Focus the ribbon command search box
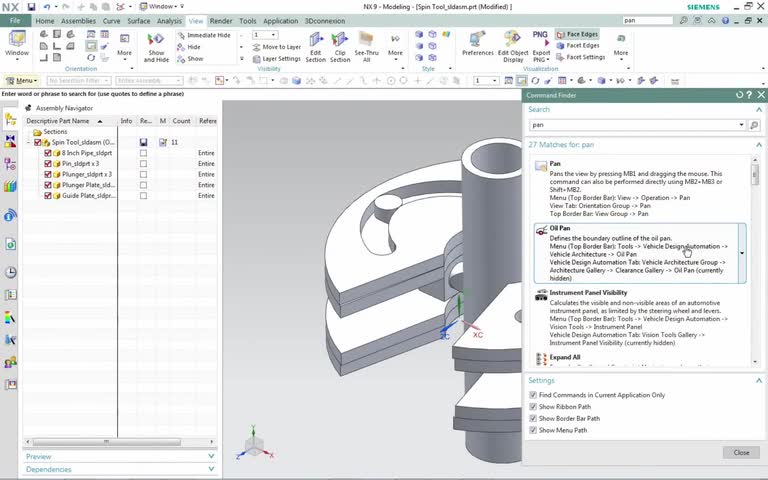Viewport: 768px width, 480px height. 648,21
